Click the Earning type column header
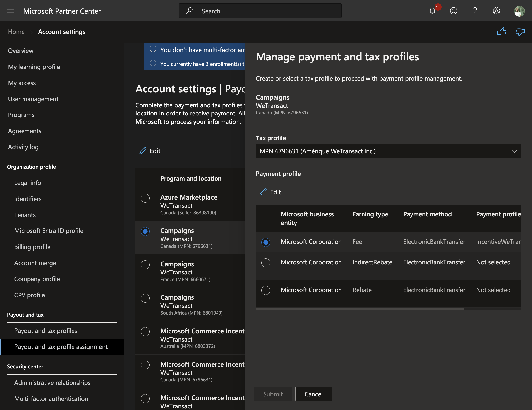Viewport: 532px width, 410px height. [370, 214]
